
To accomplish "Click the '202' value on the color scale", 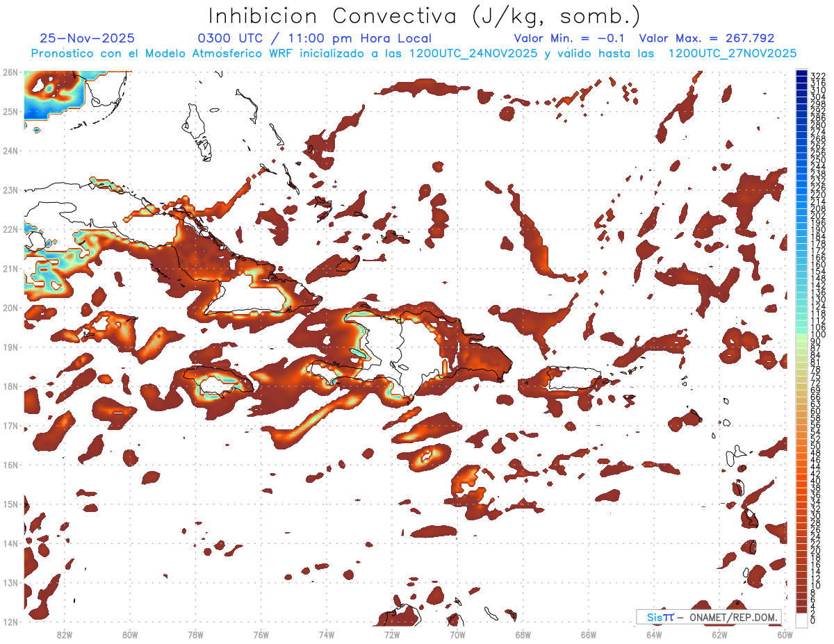I will click(818, 215).
